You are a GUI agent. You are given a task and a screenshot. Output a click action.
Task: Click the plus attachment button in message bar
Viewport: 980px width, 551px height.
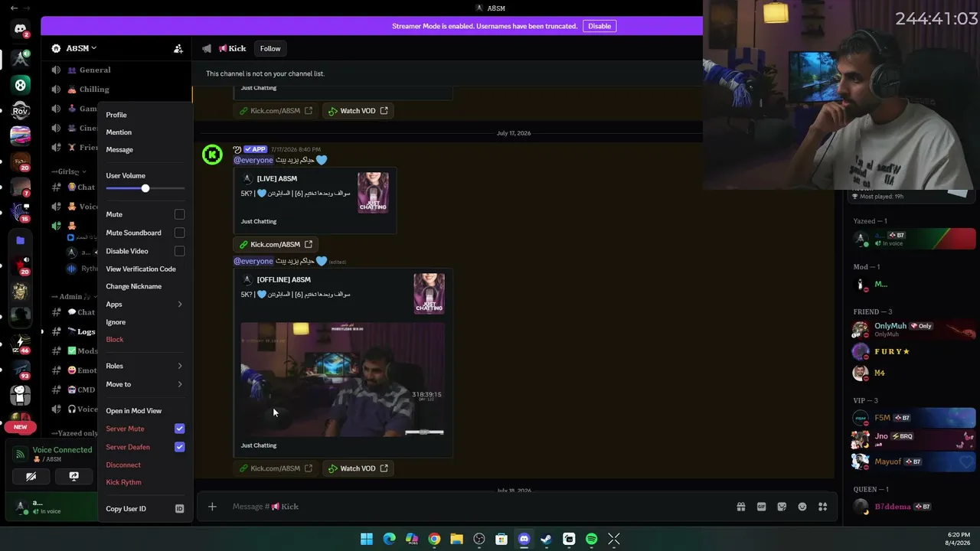(212, 507)
